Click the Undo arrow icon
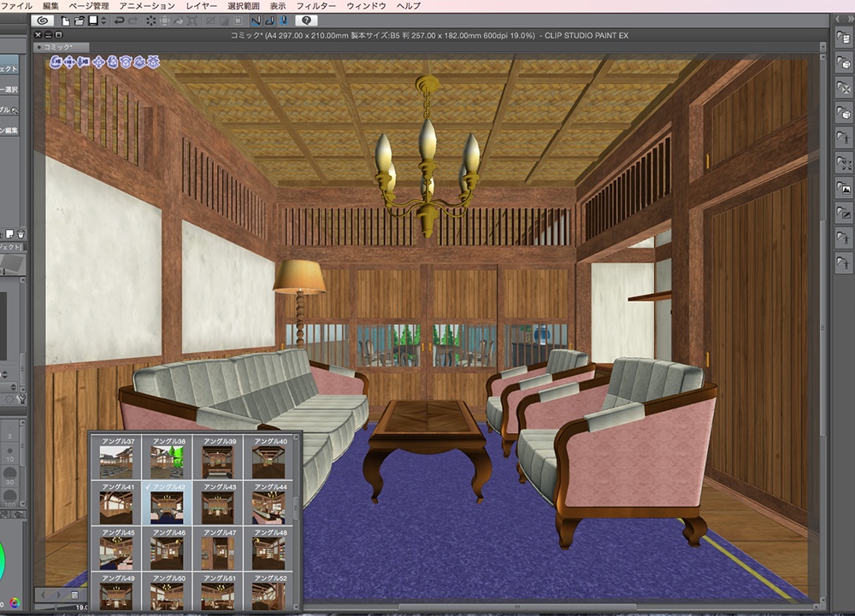This screenshot has width=855, height=616. (x=118, y=21)
